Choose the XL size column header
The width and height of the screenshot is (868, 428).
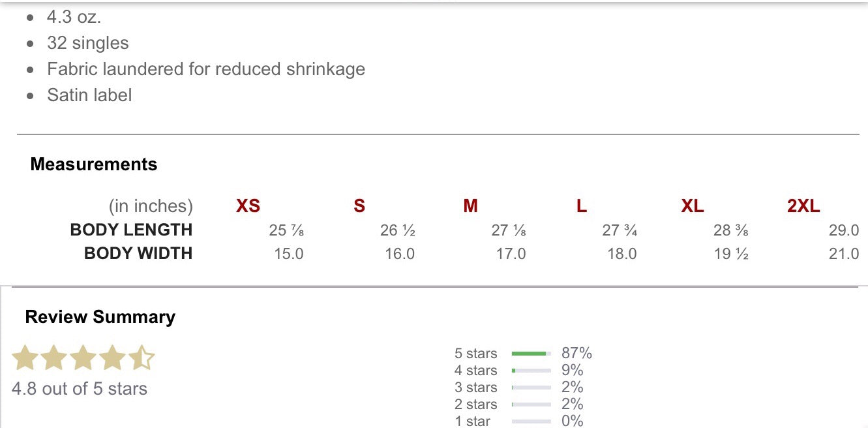[x=692, y=206]
